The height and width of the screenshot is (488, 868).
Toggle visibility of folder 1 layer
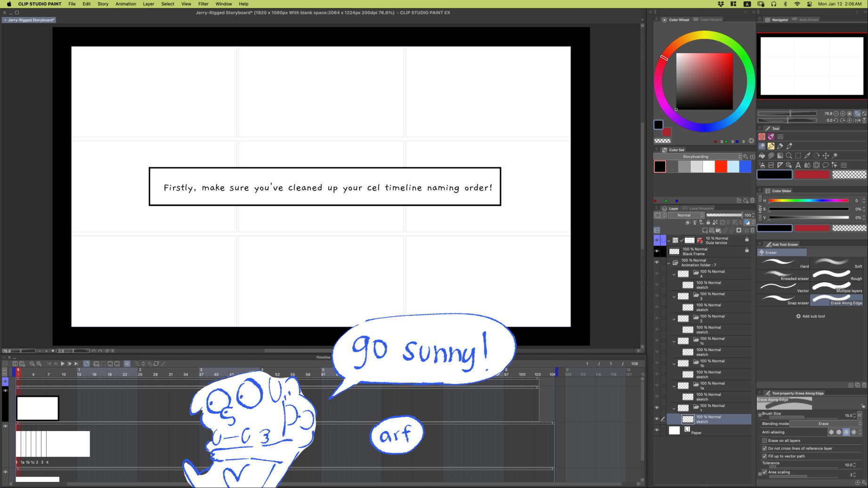click(657, 408)
